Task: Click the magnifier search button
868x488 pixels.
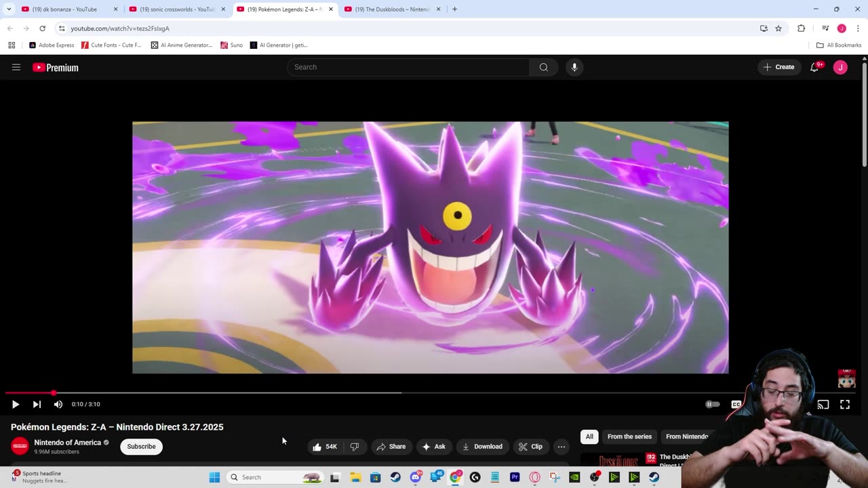Action: 543,67
